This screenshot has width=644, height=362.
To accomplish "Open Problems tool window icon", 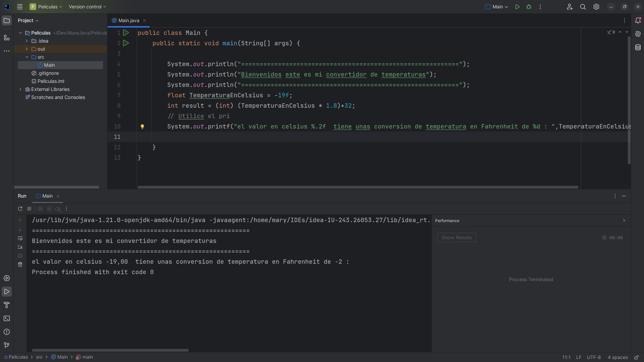I will click(7, 332).
